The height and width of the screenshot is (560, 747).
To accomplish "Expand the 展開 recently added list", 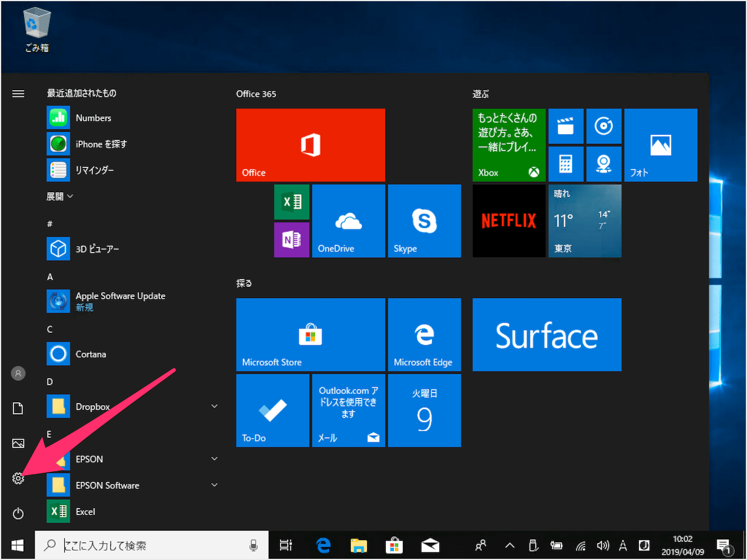I will (x=60, y=197).
